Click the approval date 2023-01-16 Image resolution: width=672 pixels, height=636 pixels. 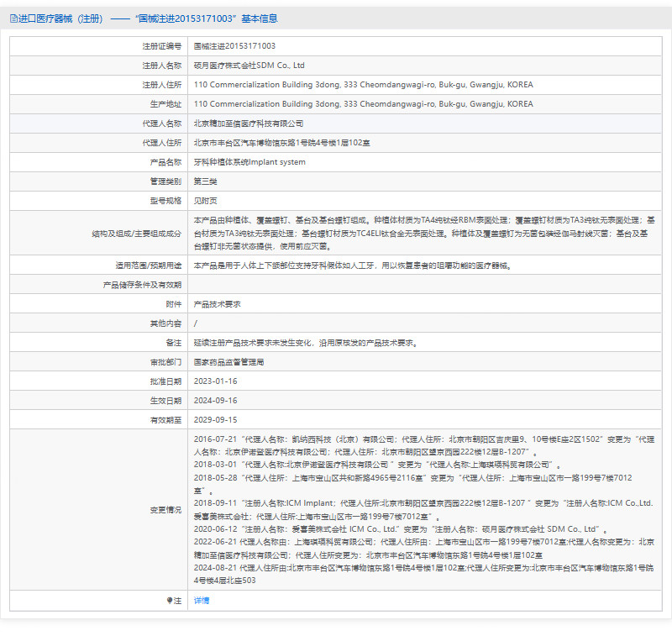tap(215, 381)
